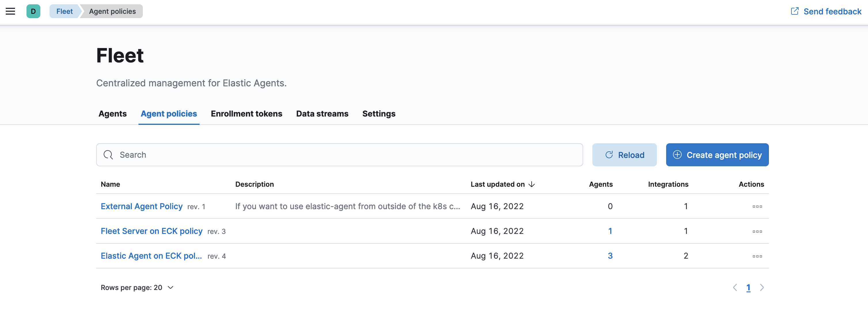Open actions menu for Elastic Agent policy
The width and height of the screenshot is (868, 309).
tap(757, 256)
